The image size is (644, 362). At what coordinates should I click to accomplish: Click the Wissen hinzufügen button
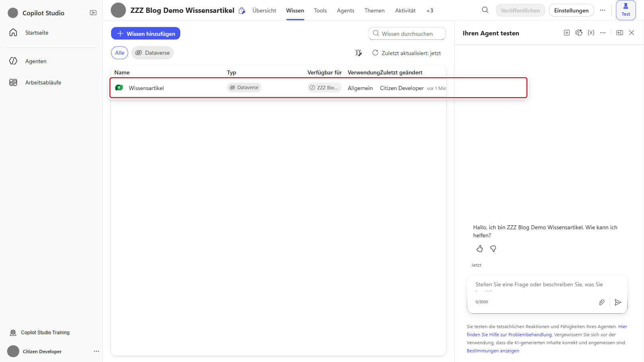point(146,33)
